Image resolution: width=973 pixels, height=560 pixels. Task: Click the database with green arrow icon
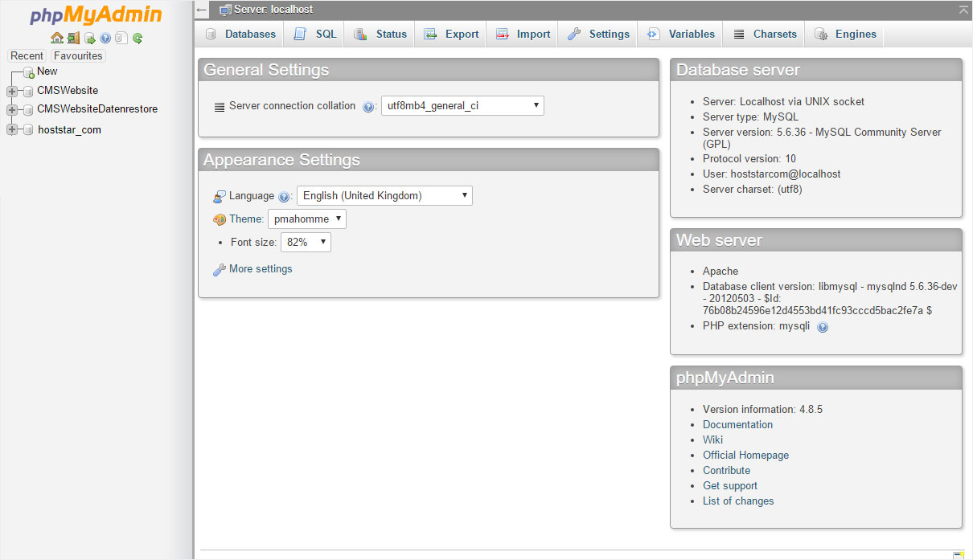90,38
